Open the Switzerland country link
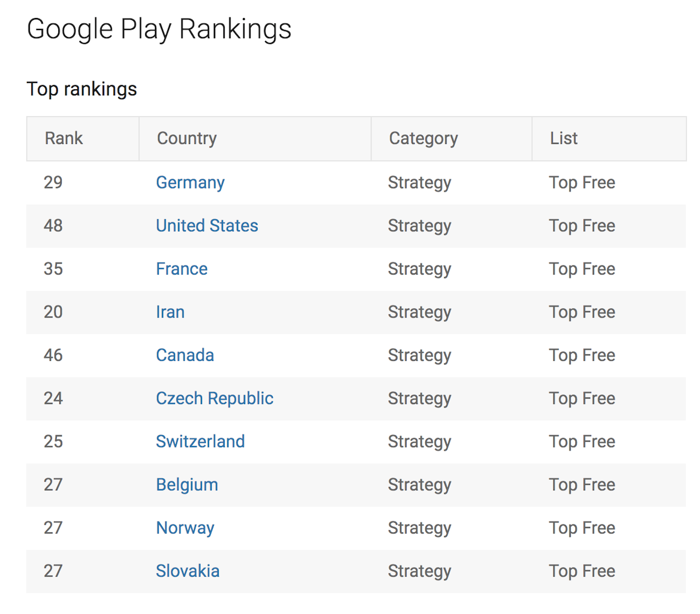Screen dimensions: 700x614 [200, 442]
